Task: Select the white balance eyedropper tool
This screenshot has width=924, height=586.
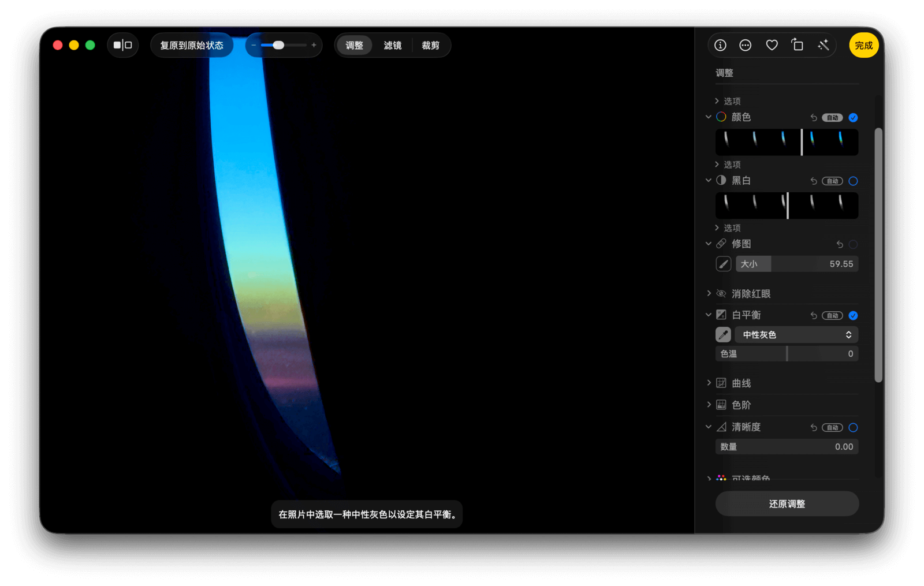Action: point(723,335)
